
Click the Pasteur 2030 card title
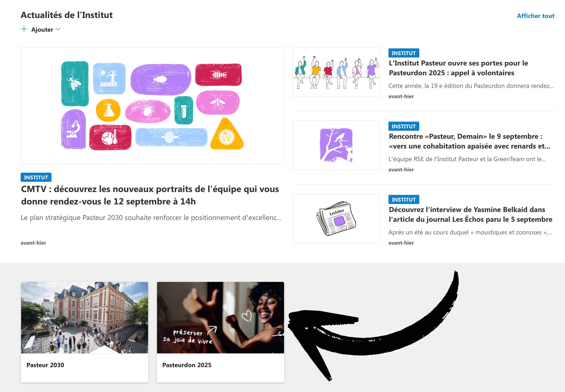coord(45,365)
